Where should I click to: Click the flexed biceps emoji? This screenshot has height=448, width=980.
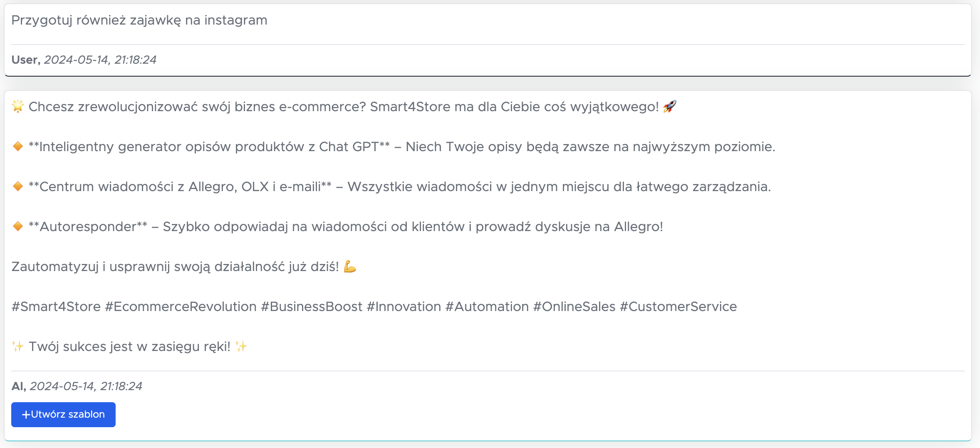point(350,266)
